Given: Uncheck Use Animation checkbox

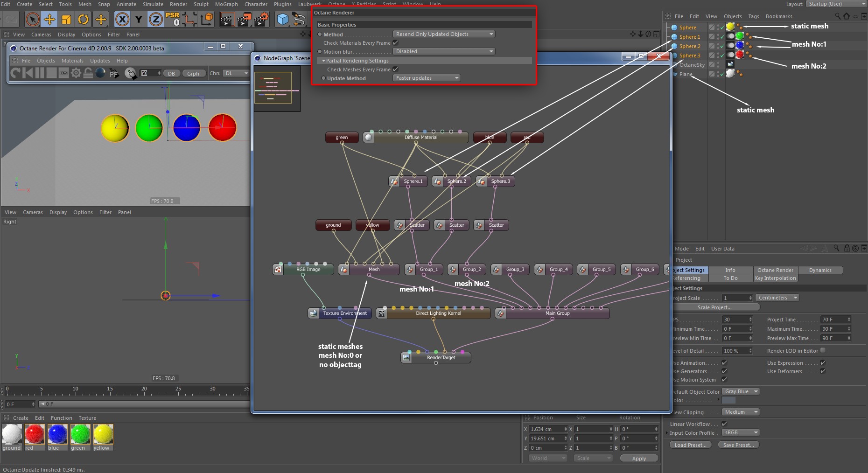Looking at the screenshot, I should (x=724, y=362).
